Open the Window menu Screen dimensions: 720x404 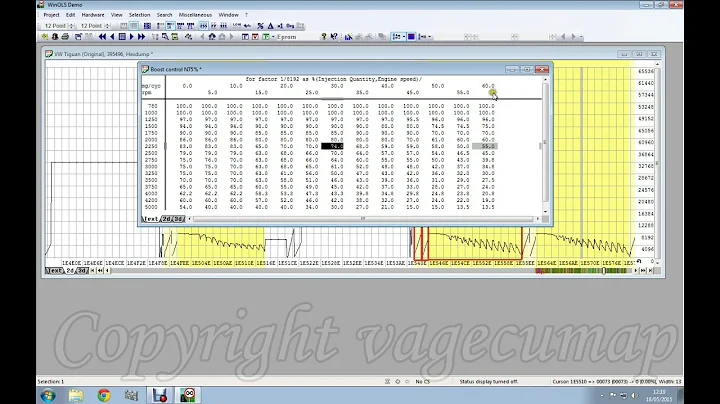pyautogui.click(x=228, y=15)
